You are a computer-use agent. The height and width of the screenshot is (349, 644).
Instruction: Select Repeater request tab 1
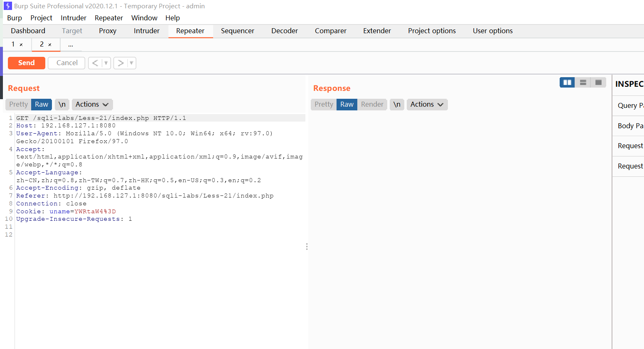click(x=13, y=44)
